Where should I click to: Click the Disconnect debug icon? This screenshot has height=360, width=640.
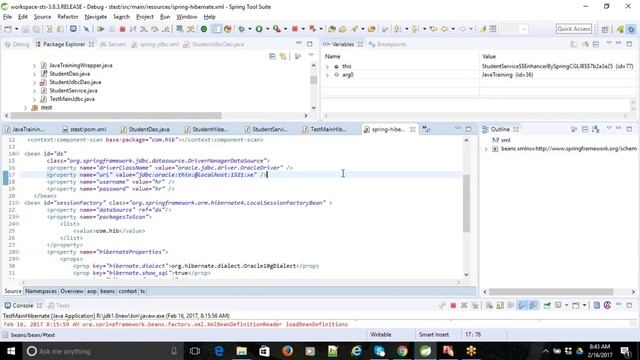(x=133, y=29)
